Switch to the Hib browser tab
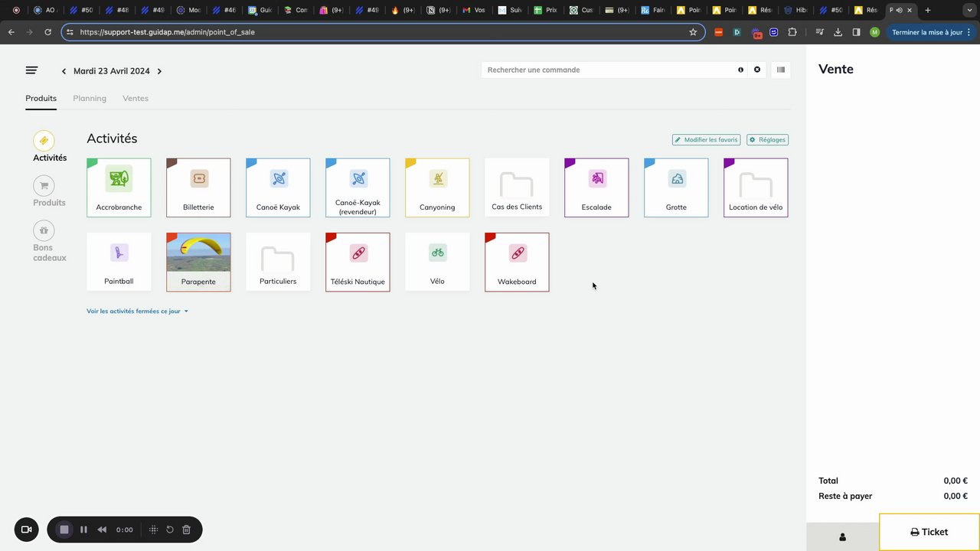This screenshot has height=551, width=980. (796, 10)
